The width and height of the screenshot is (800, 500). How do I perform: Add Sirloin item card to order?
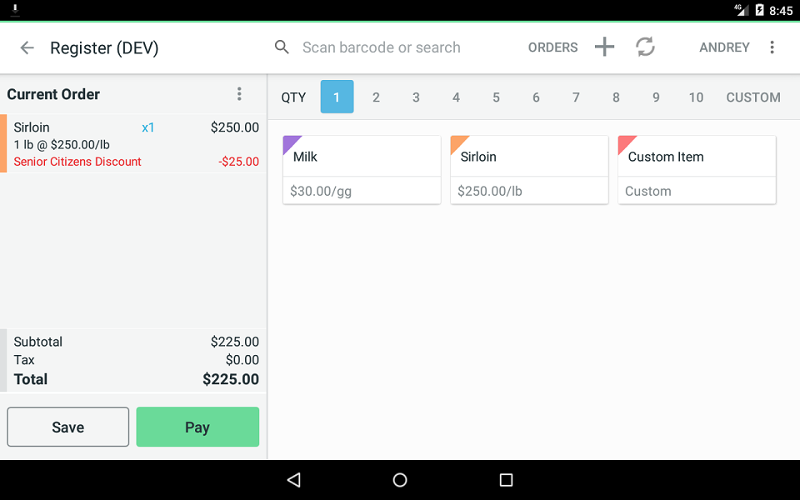tap(529, 170)
